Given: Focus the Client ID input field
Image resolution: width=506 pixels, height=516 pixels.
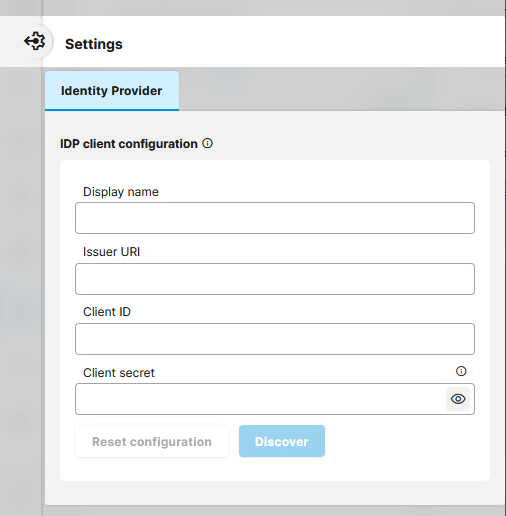Looking at the screenshot, I should pos(275,339).
